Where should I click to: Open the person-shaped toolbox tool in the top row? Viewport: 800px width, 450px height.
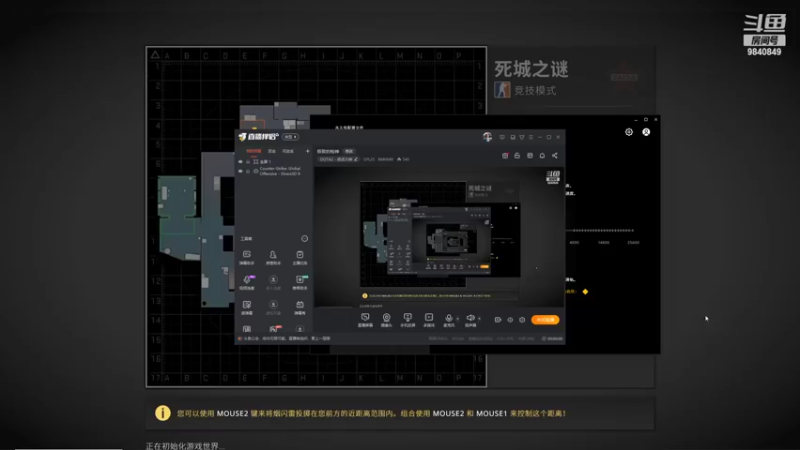coord(273,257)
